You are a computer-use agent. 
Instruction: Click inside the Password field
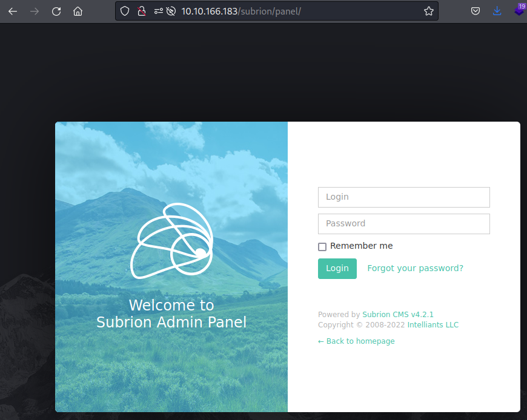click(403, 224)
